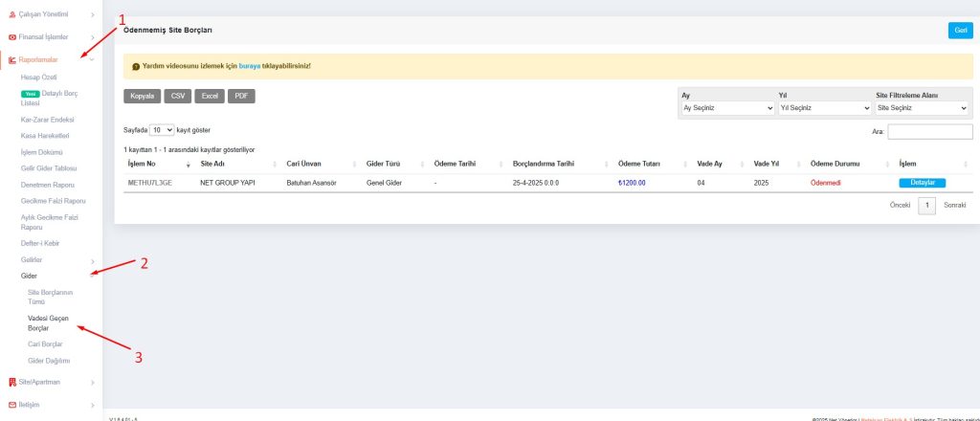Select Kasa Hareketleri in the sidebar
The width and height of the screenshot is (980, 421).
45,135
